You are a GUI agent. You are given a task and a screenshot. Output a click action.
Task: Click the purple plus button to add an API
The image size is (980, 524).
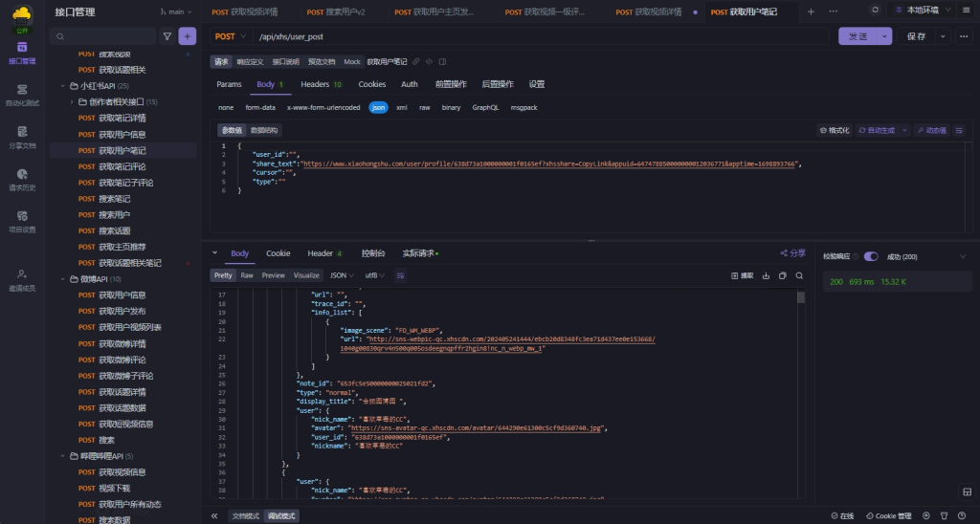click(x=188, y=36)
